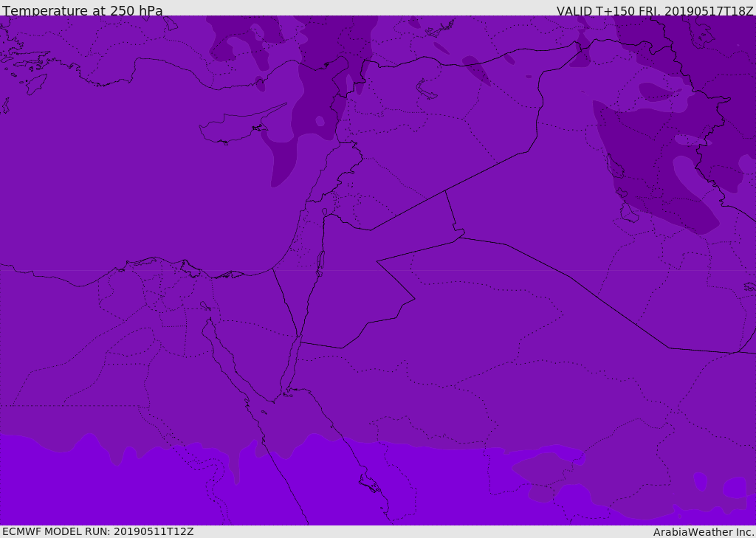This screenshot has height=538, width=756.
Task: Click the island cluster in the southern Red Sea
Action: 371,483
